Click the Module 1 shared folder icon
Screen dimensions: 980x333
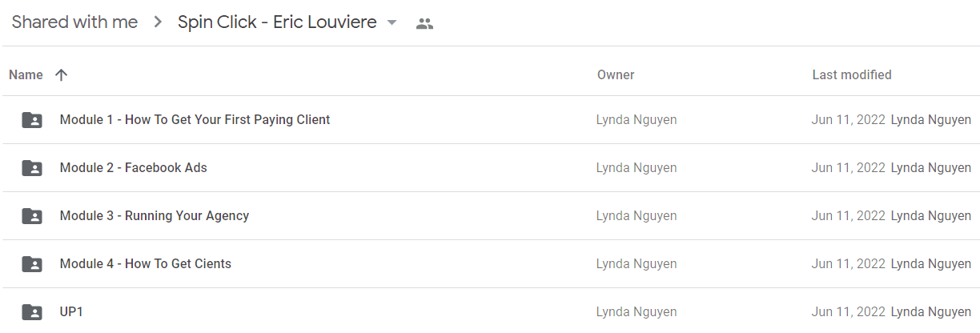pyautogui.click(x=32, y=120)
